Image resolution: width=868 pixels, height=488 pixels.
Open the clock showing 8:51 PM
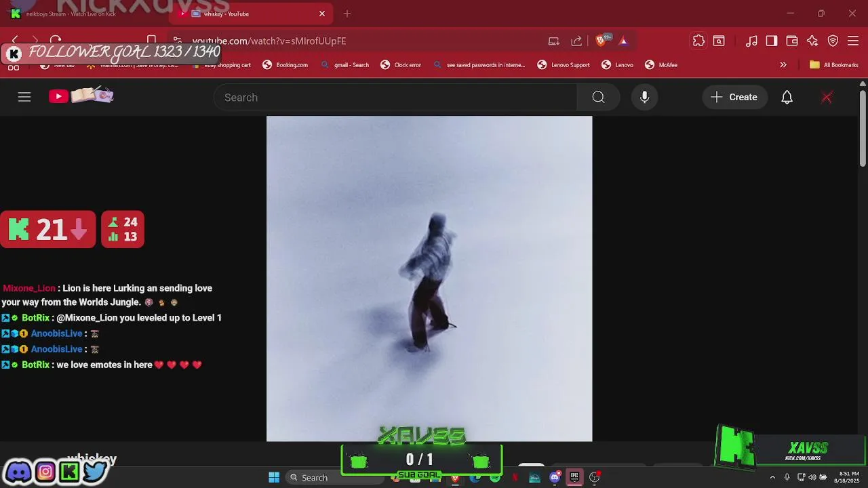(x=848, y=477)
